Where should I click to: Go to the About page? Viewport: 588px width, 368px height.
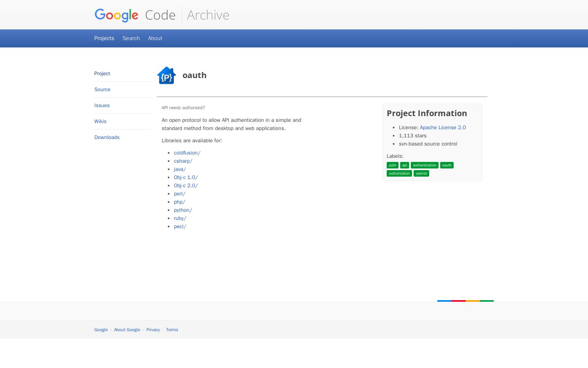(155, 38)
